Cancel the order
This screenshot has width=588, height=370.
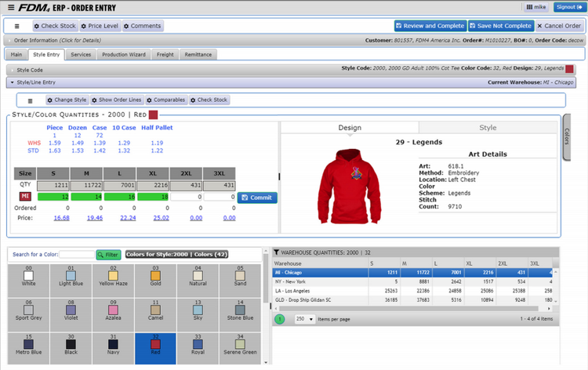coord(559,26)
